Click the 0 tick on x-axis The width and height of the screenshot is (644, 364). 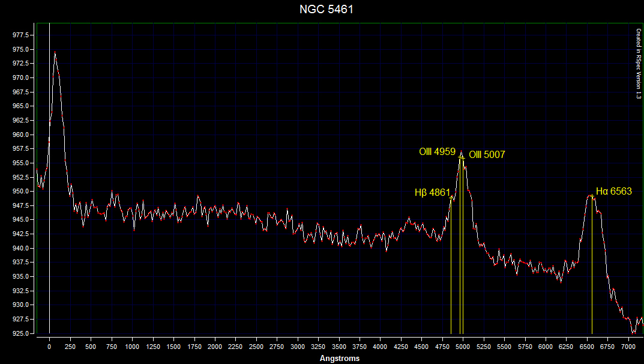point(49,347)
